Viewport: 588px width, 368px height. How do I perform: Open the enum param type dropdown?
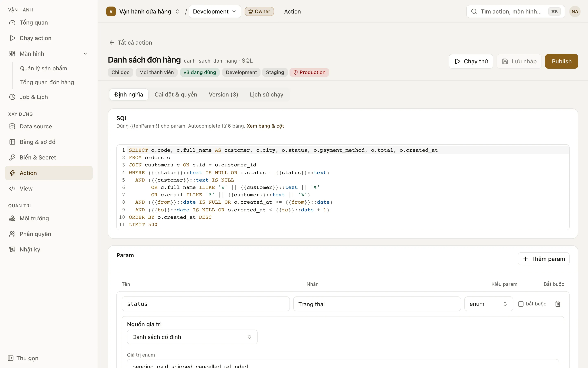tap(488, 304)
